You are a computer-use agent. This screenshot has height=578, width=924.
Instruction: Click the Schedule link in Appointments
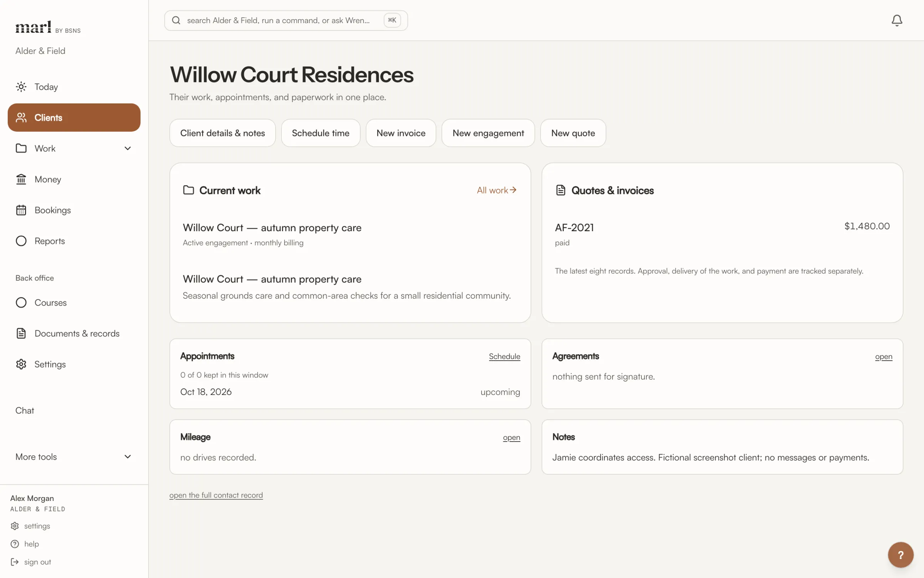pyautogui.click(x=504, y=356)
